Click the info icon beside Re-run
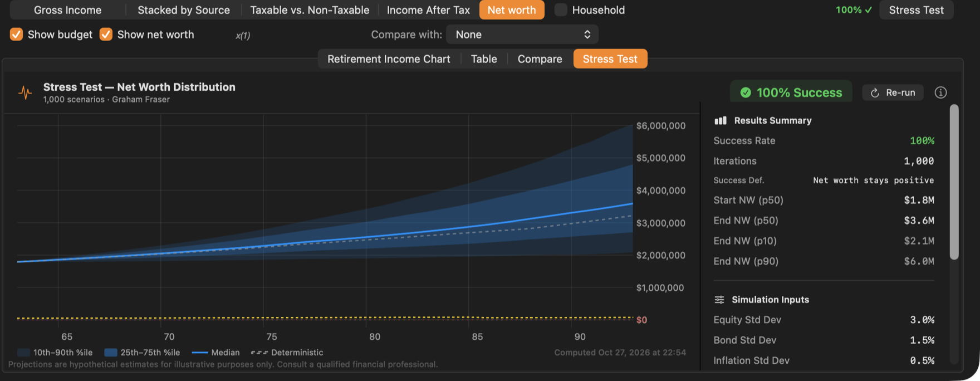980x381 pixels. 940,92
